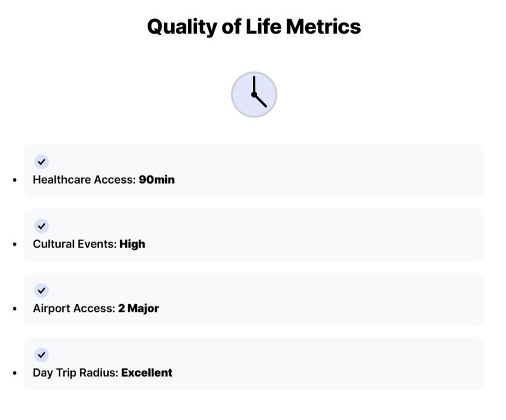
Task: Click the bullet point beside Day Trip Radius
Action: coord(15,373)
